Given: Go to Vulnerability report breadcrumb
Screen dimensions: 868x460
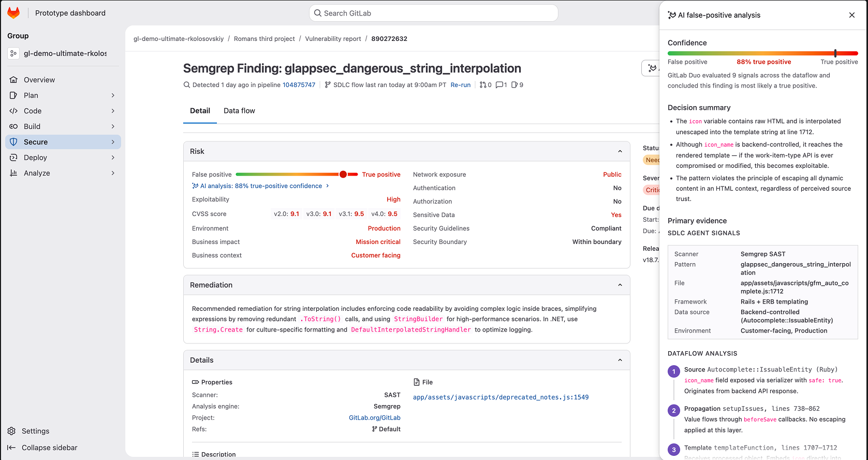Looking at the screenshot, I should pyautogui.click(x=333, y=39).
